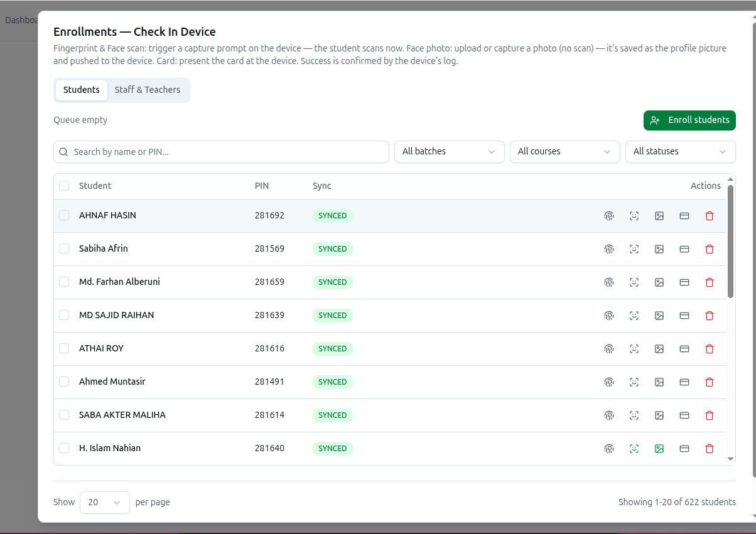Check the box for AHNAF HASIN
The image size is (756, 534).
64,215
